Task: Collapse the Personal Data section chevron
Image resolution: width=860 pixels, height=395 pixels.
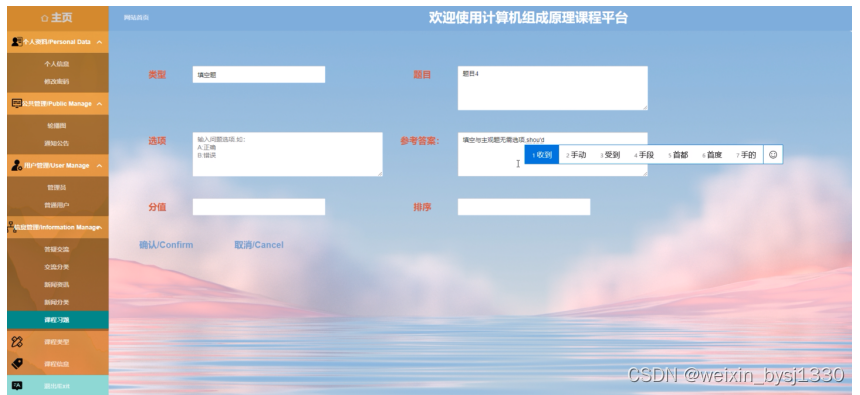Action: tap(99, 42)
